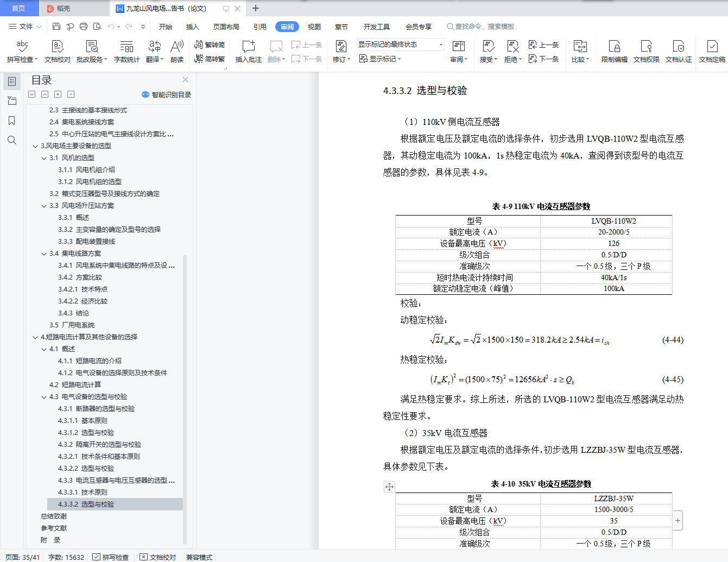Screen dimensions: 728x562
Task: Open the 显示标记的最终状态 dropdown
Action: click(x=401, y=45)
